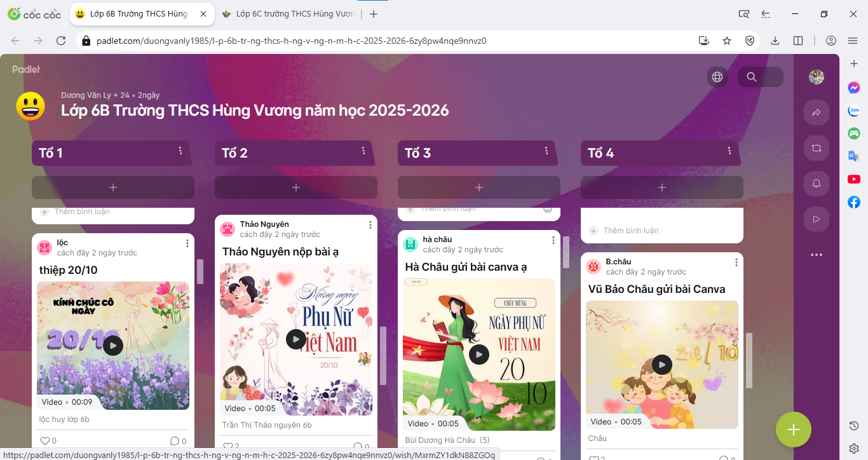Click the green add post button

pos(793,430)
